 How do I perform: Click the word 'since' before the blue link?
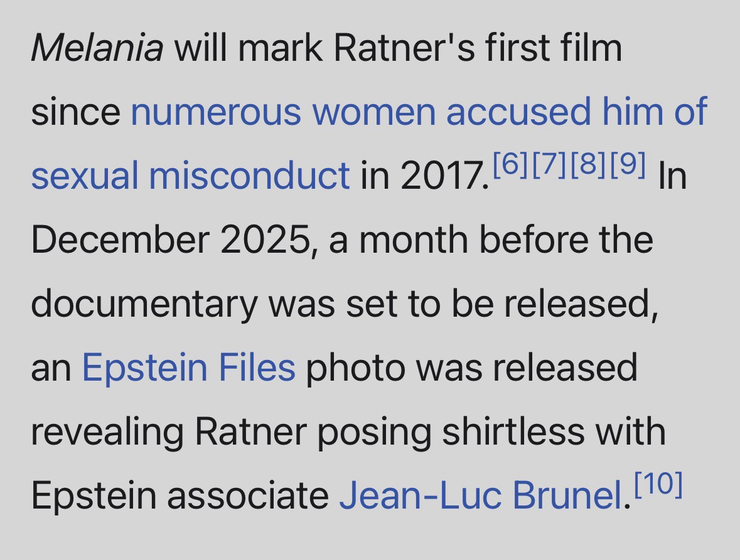click(x=75, y=112)
